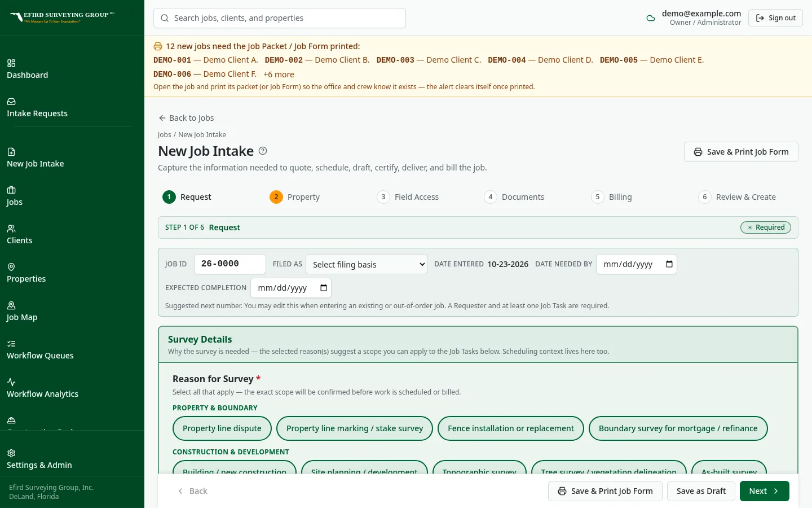Viewport: 812px width, 508px height.
Task: Click the search jobs, clients, properties field
Action: [280, 18]
